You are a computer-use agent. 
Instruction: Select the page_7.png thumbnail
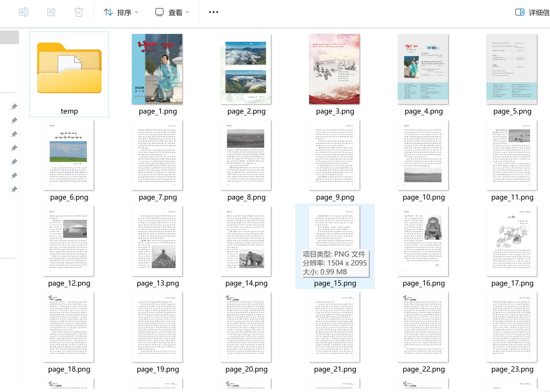pyautogui.click(x=157, y=155)
